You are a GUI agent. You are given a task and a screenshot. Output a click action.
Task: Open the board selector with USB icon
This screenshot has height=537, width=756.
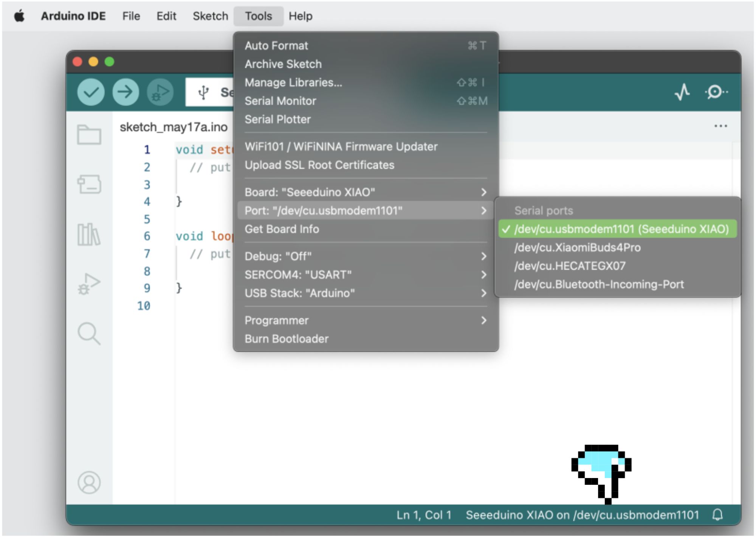(x=210, y=92)
